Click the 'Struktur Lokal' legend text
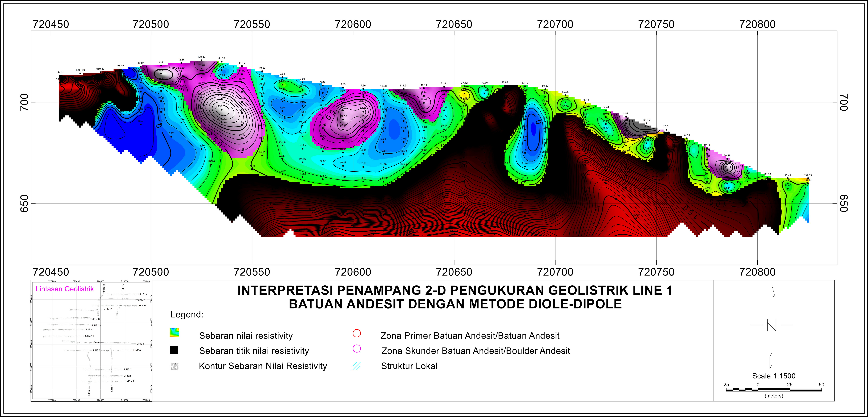This screenshot has width=868, height=417. [409, 366]
